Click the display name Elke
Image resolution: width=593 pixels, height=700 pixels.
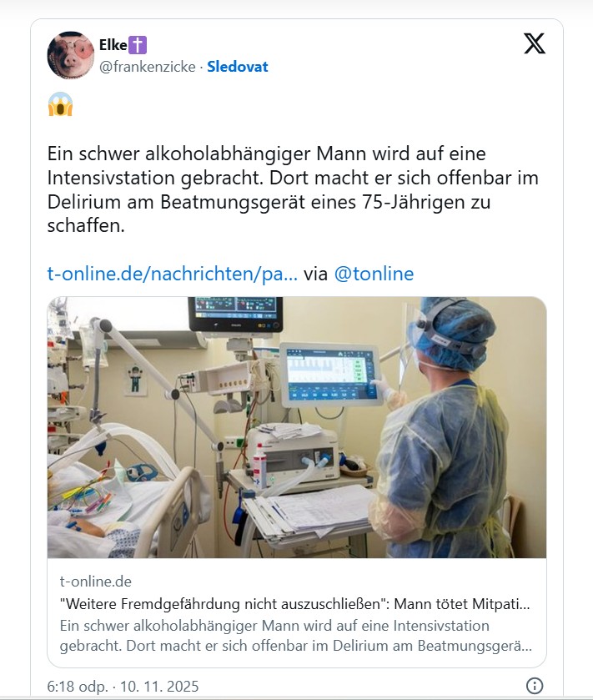tap(113, 46)
